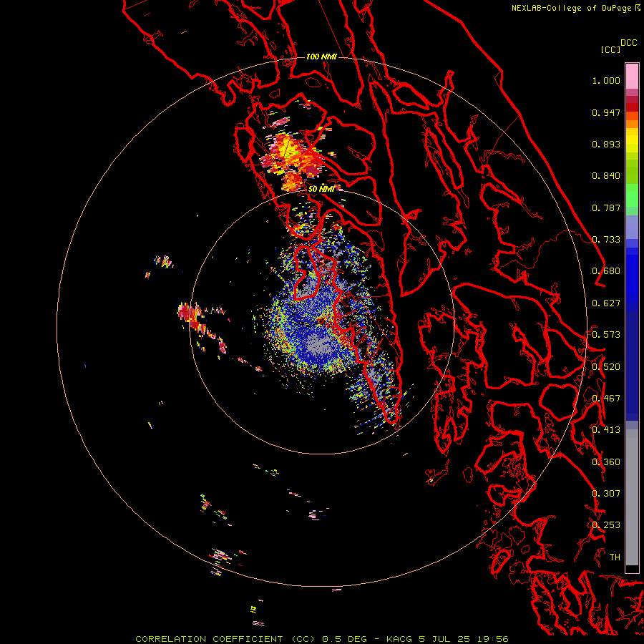Click the 50 NMI range ring label

(x=321, y=189)
